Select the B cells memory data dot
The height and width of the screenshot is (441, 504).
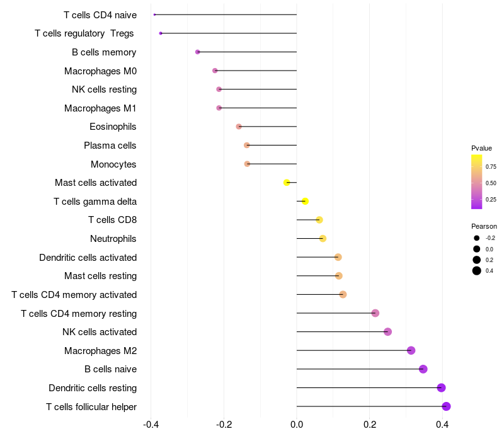pos(198,52)
